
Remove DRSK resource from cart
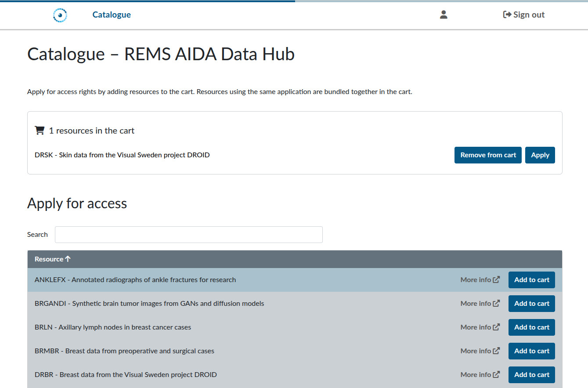click(x=488, y=155)
